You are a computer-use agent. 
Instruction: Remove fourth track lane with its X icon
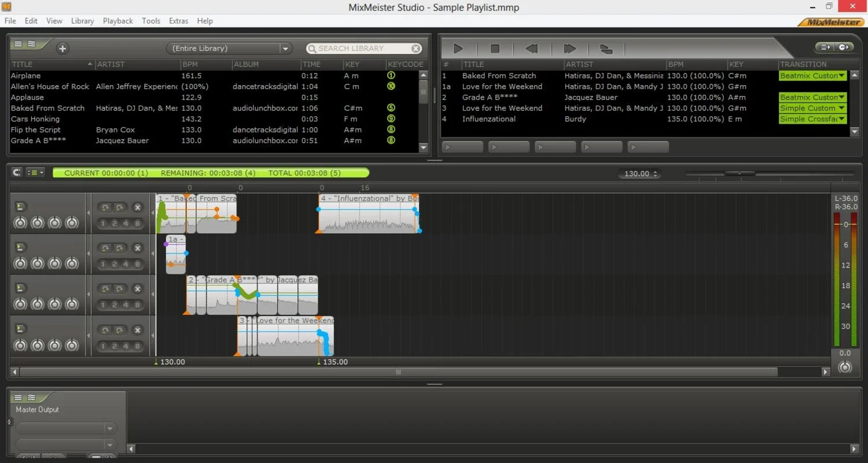point(138,330)
